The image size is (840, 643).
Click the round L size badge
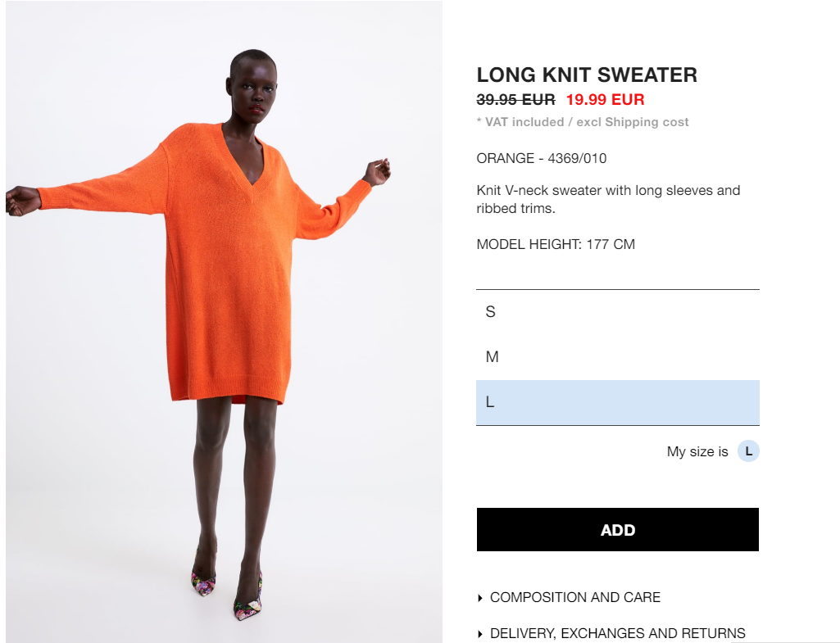click(748, 451)
